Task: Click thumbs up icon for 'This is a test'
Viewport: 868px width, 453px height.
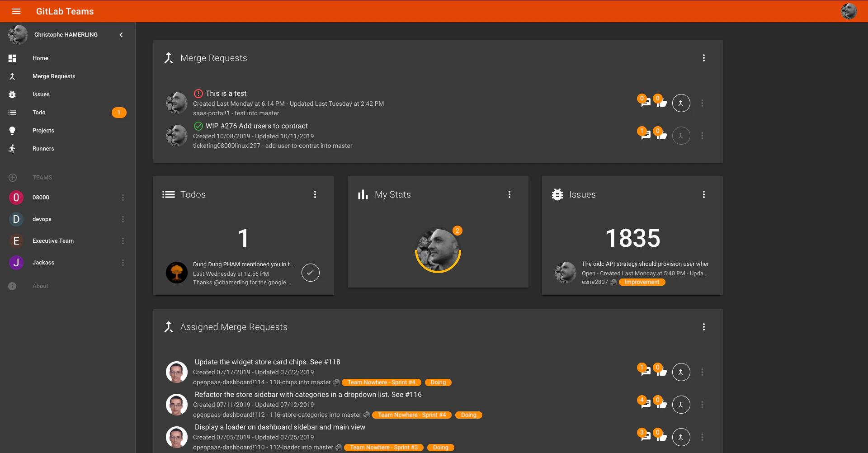Action: pyautogui.click(x=661, y=102)
